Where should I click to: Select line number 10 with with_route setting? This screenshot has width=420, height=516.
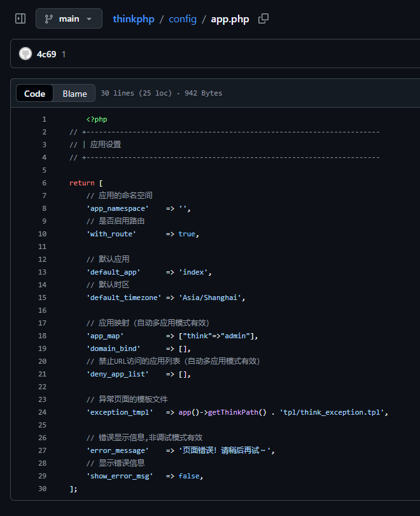(x=42, y=233)
